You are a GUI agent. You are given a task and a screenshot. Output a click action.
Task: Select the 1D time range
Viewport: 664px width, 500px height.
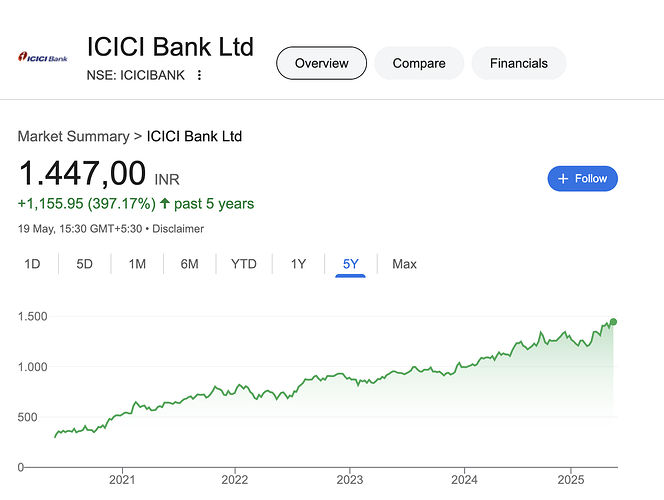32,264
